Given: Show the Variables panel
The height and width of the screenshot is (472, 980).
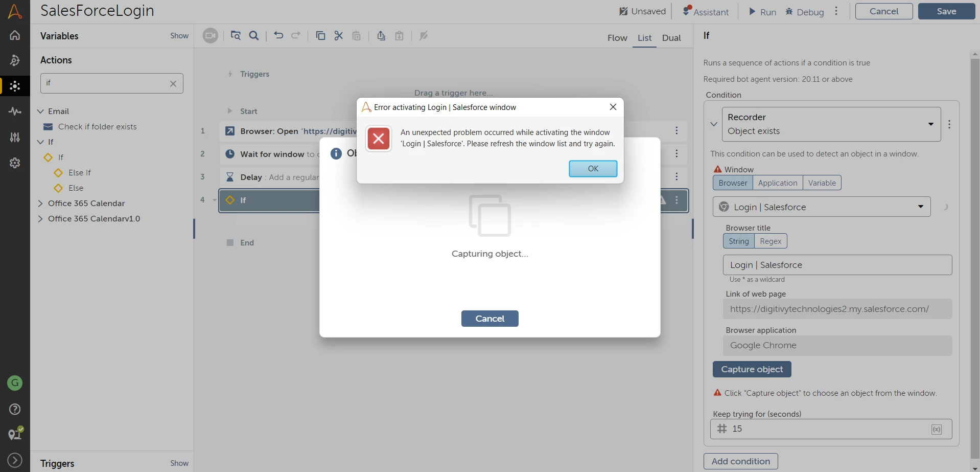Looking at the screenshot, I should click(x=179, y=36).
